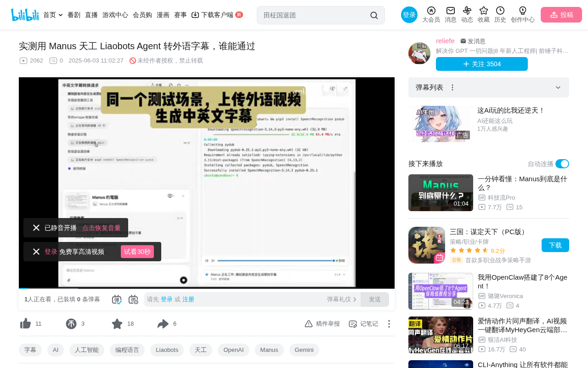The image size is (588, 368).
Task: Click the AI tag
Action: tap(56, 350)
